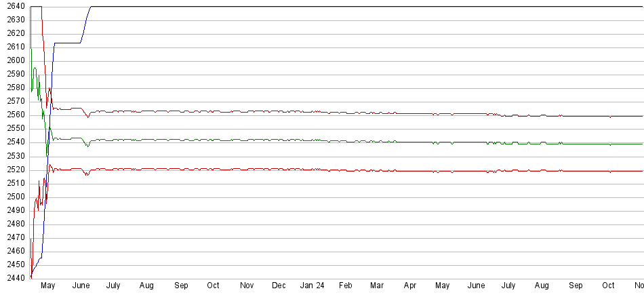Select the 2540 label on the vertical axis
Image resolution: width=644 pixels, height=295 pixels.
16,142
